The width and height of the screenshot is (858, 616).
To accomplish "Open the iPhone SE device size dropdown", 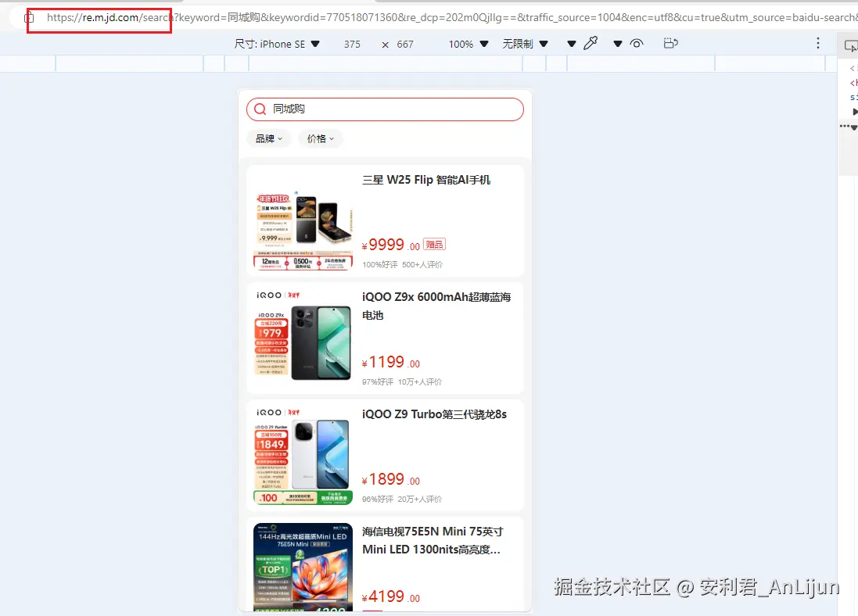I will coord(277,44).
